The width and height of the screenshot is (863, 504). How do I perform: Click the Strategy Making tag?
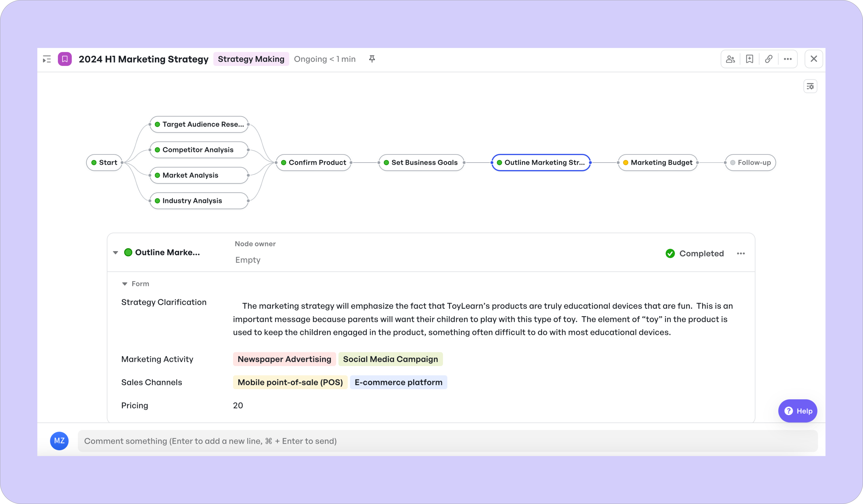click(x=251, y=59)
